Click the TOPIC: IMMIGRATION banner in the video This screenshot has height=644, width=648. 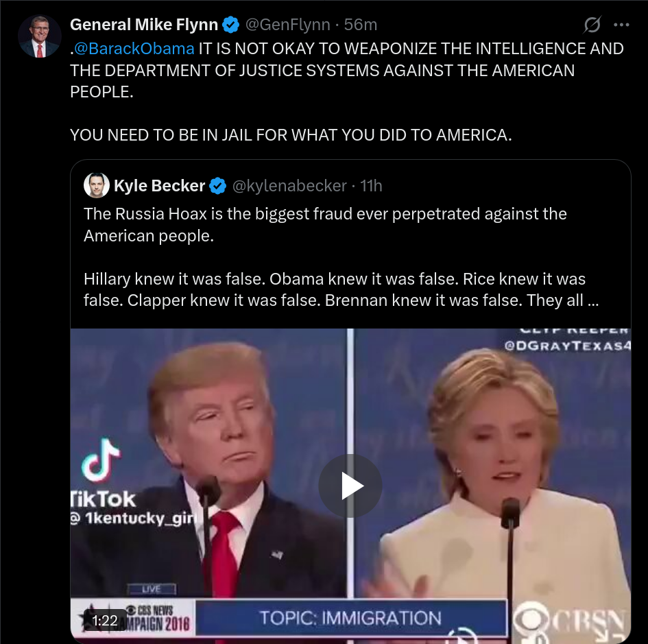point(350,619)
